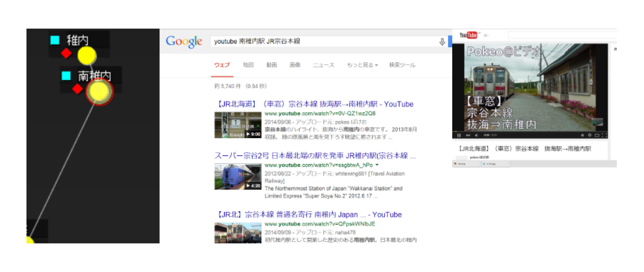The width and height of the screenshot is (644, 272).
Task: Enter fullscreen in the YouTube player
Action: [x=604, y=135]
